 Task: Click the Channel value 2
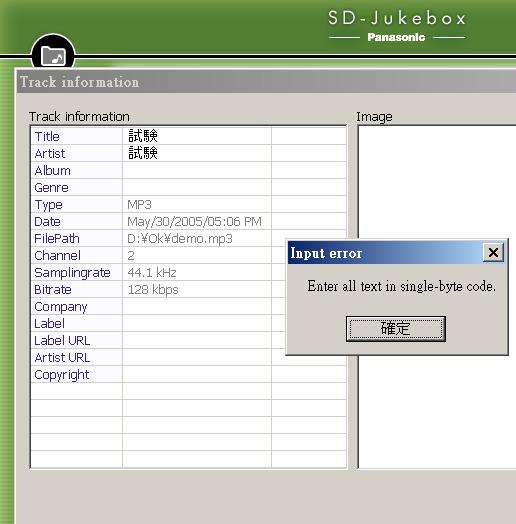[197, 256]
